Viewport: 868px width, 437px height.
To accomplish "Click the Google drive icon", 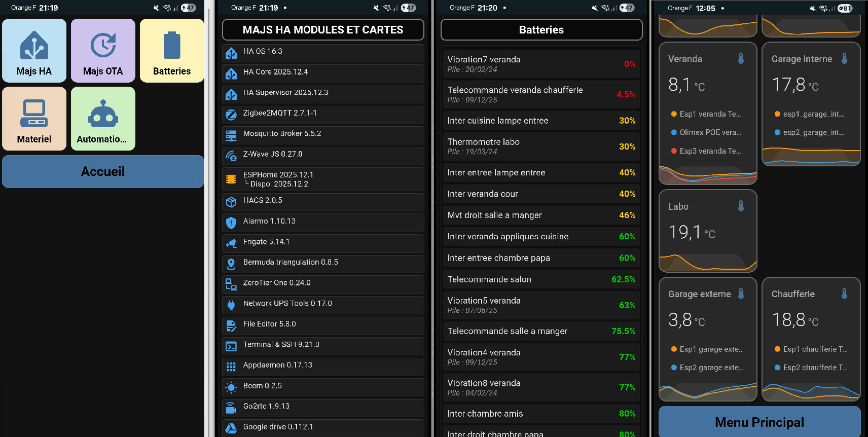I will tap(231, 428).
